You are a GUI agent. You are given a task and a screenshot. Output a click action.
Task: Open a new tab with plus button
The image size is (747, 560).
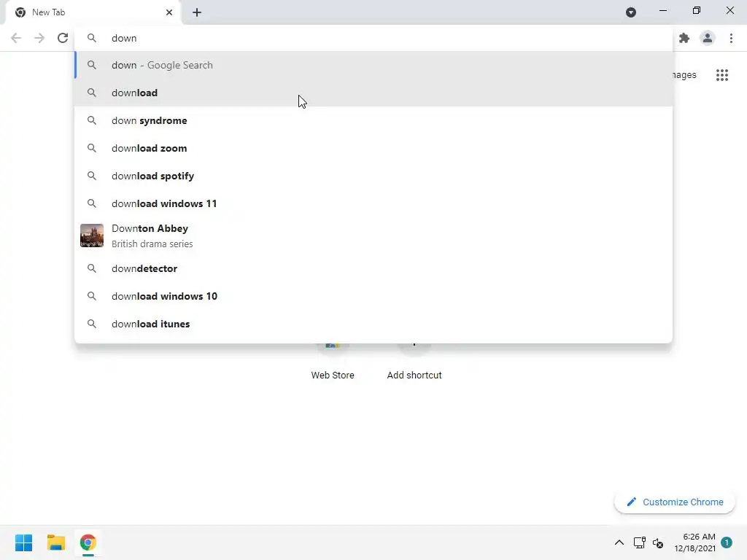click(x=197, y=12)
